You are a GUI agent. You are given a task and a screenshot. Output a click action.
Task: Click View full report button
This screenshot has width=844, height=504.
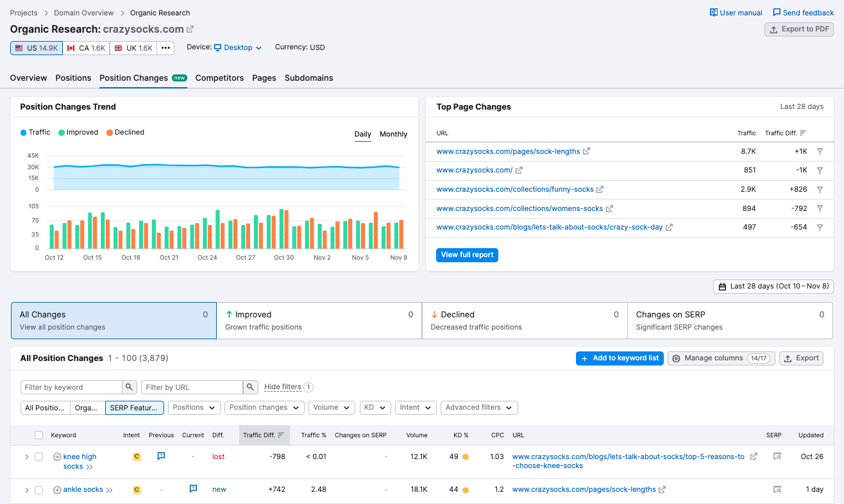point(467,255)
